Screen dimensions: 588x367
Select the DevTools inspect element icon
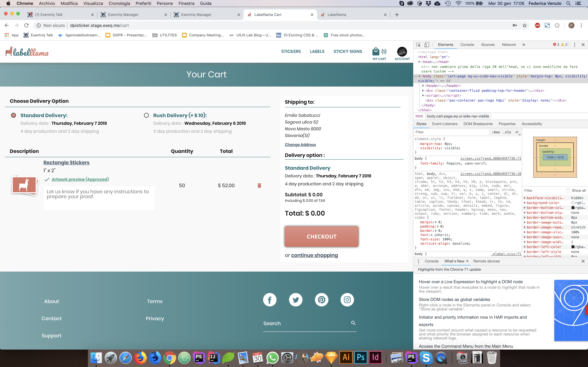[418, 45]
